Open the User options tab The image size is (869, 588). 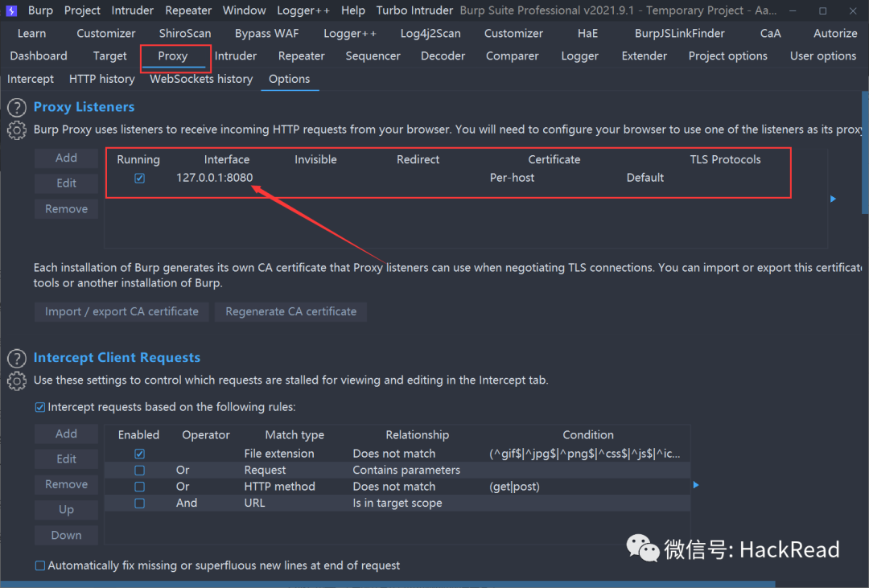coord(823,56)
